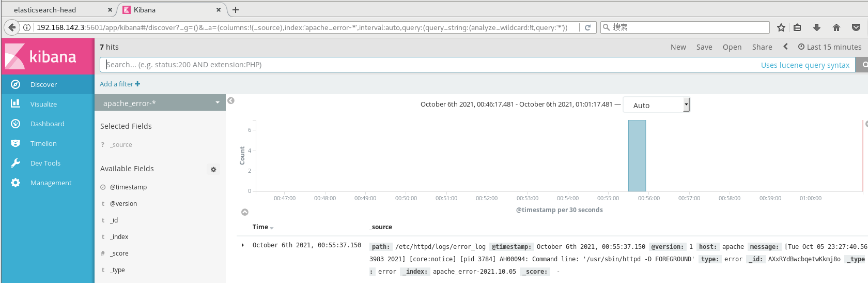Image resolution: width=868 pixels, height=283 pixels.
Task: Open apache_error-* index pattern dropdown
Action: [160, 103]
